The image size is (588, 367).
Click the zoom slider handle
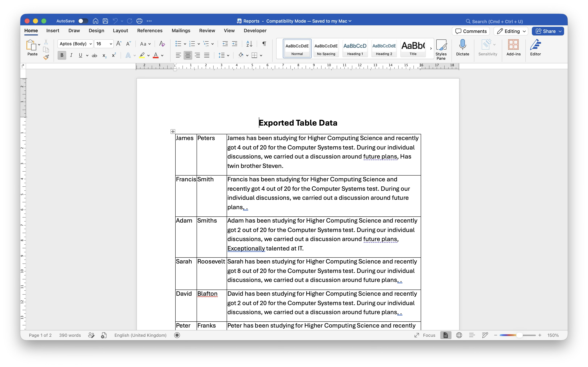coord(519,335)
